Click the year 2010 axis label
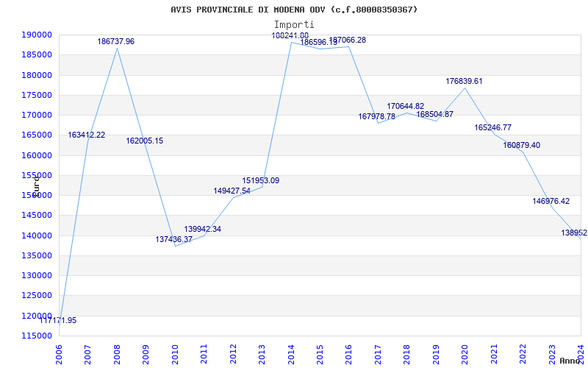 point(175,354)
